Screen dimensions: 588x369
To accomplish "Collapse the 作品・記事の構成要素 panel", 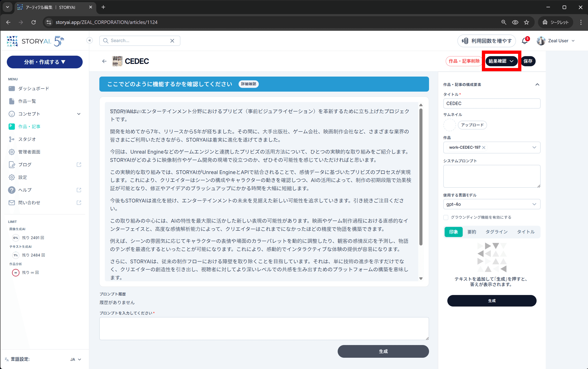I will click(x=537, y=84).
